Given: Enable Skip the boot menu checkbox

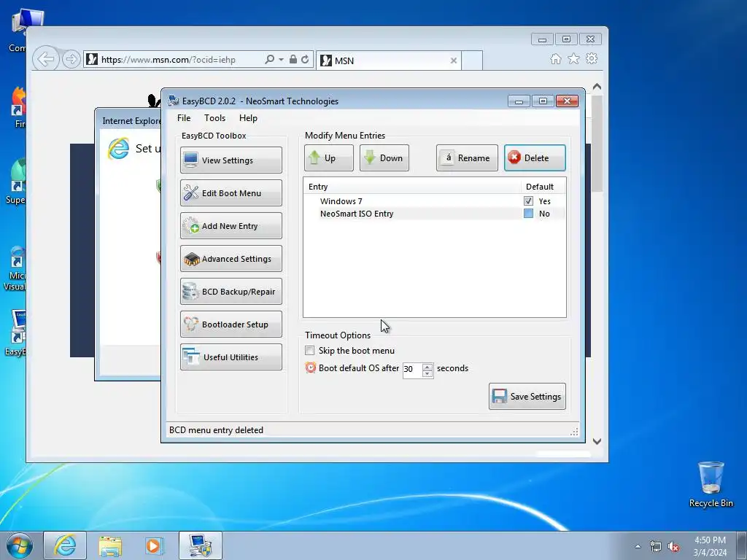Looking at the screenshot, I should [x=309, y=351].
